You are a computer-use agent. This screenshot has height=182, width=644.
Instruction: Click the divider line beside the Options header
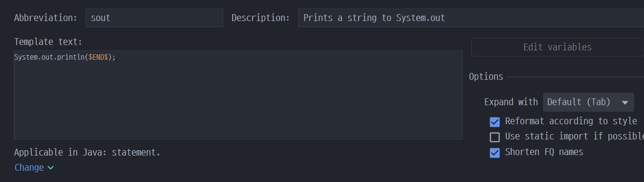click(x=575, y=77)
